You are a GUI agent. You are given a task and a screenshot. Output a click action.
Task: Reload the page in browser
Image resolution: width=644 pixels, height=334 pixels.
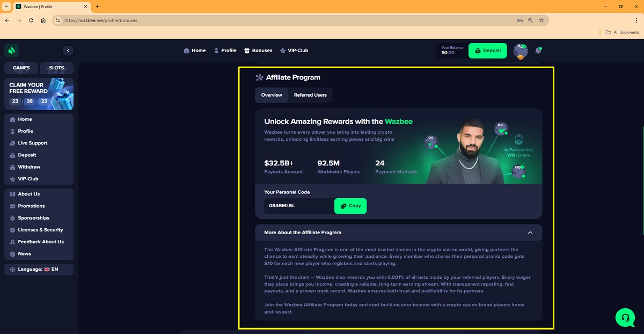tap(31, 20)
